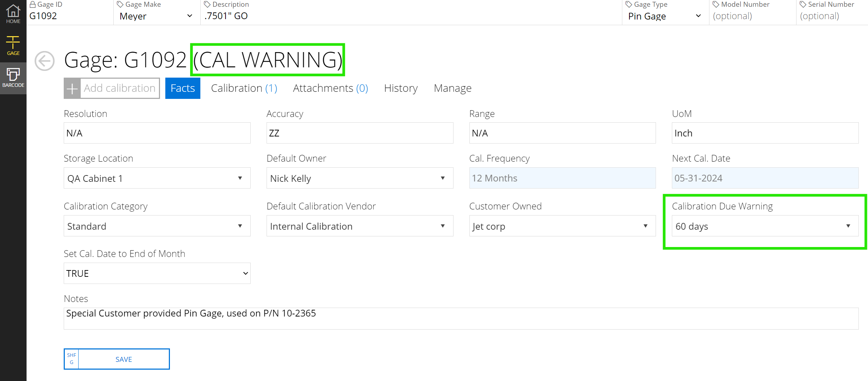Click the Resolution input field

tap(157, 133)
